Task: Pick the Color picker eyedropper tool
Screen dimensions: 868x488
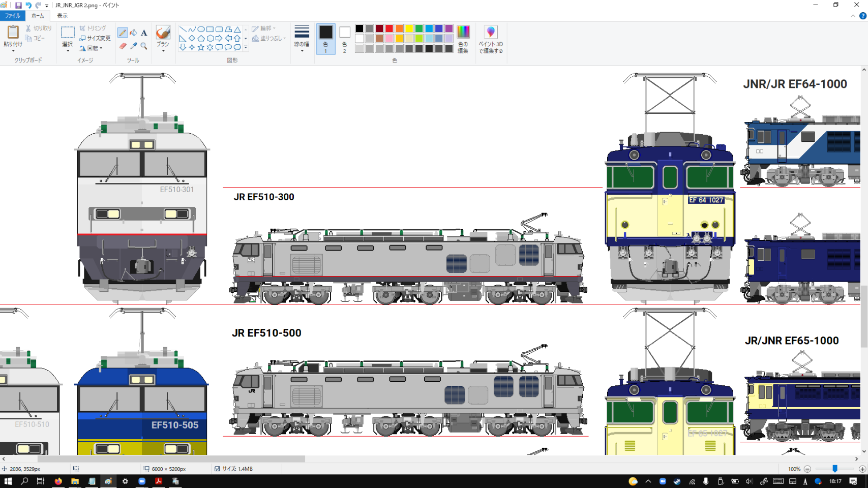Action: [x=133, y=46]
